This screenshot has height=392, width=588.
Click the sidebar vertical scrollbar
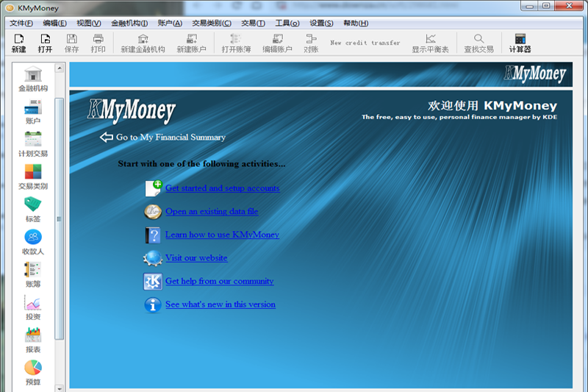[60, 221]
